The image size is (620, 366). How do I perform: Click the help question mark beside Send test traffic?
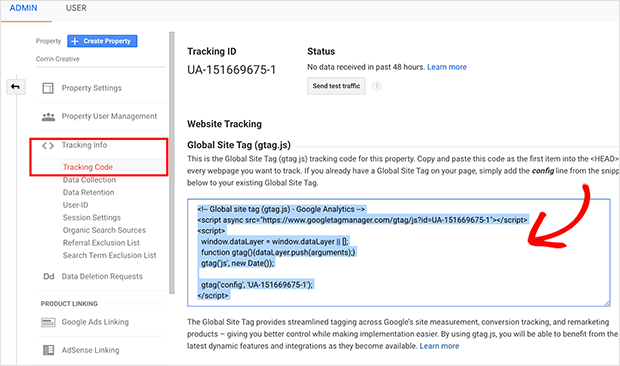376,86
